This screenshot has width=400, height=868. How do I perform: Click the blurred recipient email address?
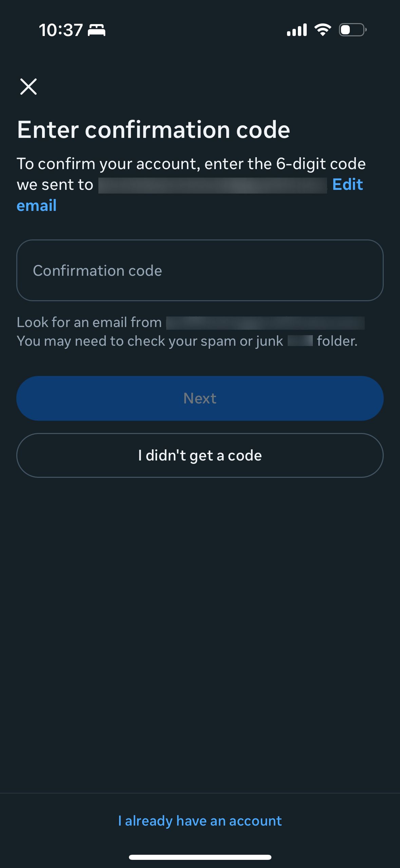212,185
